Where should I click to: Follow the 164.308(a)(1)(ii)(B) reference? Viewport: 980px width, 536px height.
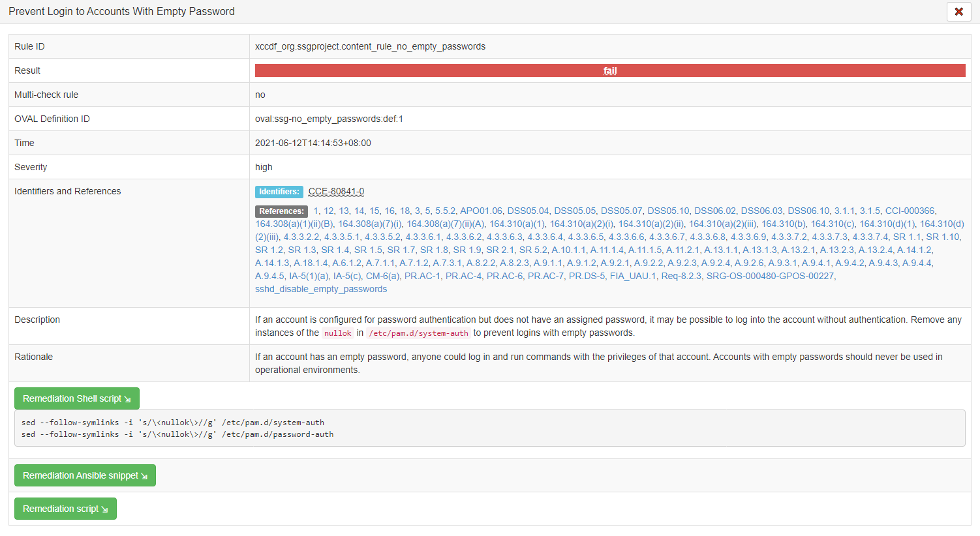point(294,224)
